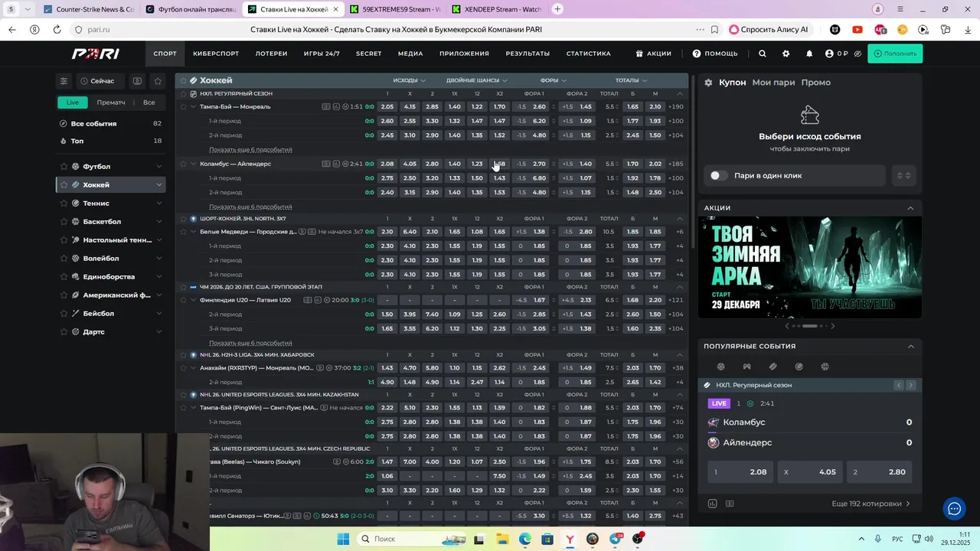Viewport: 980px width, 551px height.
Task: Click 2.05 odds for Тампа-Бэй win
Action: click(387, 106)
